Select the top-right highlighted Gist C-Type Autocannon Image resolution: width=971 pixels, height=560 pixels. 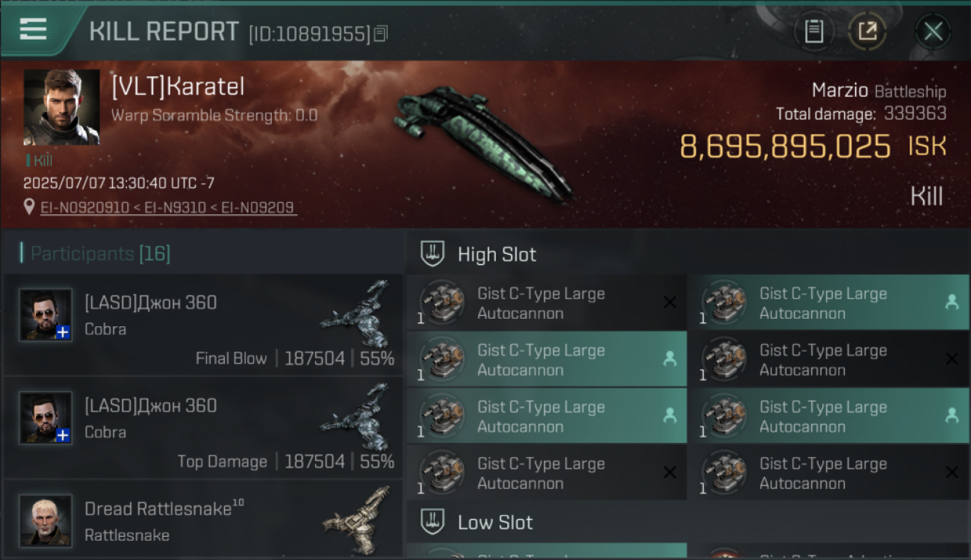click(828, 302)
